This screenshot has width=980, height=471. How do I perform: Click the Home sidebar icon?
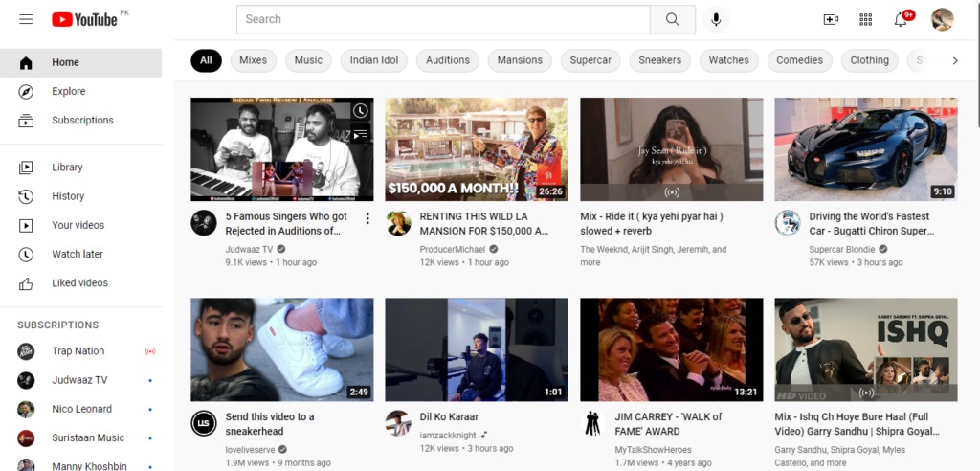click(26, 62)
